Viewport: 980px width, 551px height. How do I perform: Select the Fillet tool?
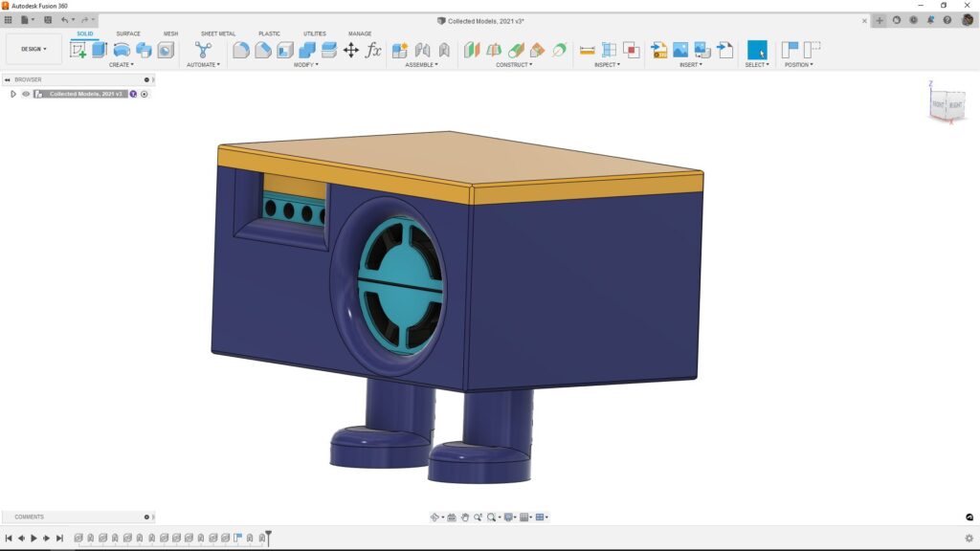click(x=241, y=50)
